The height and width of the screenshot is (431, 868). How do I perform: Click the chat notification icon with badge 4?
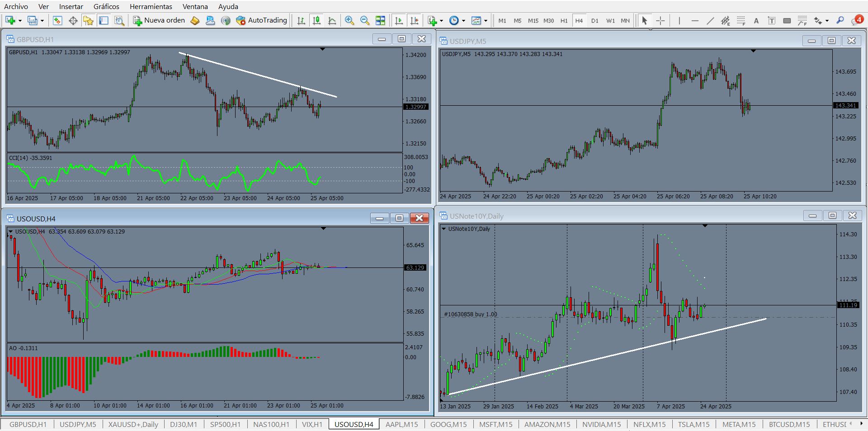(x=857, y=20)
